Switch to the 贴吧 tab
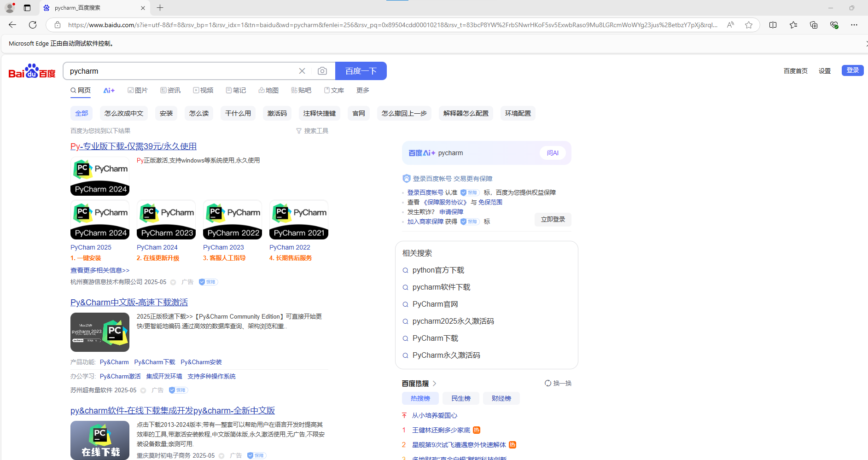Screen dimensions: 868x460 coord(301,90)
